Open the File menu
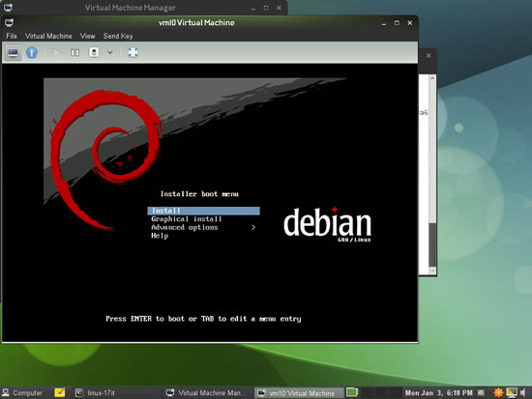The image size is (532, 399). pyautogui.click(x=12, y=36)
